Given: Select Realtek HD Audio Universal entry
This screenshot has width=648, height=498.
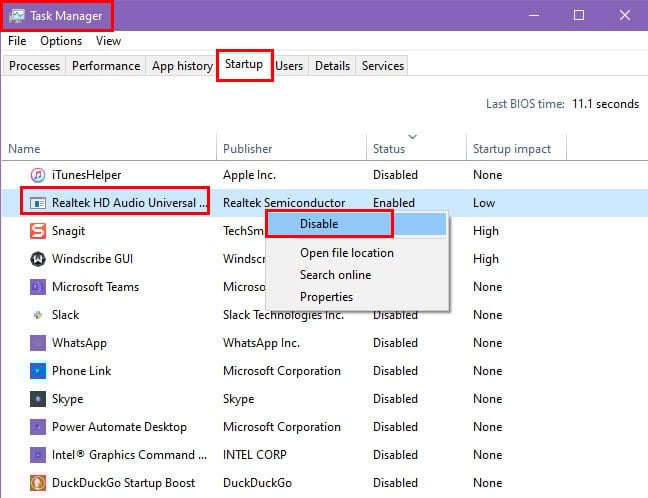Looking at the screenshot, I should click(x=129, y=203).
